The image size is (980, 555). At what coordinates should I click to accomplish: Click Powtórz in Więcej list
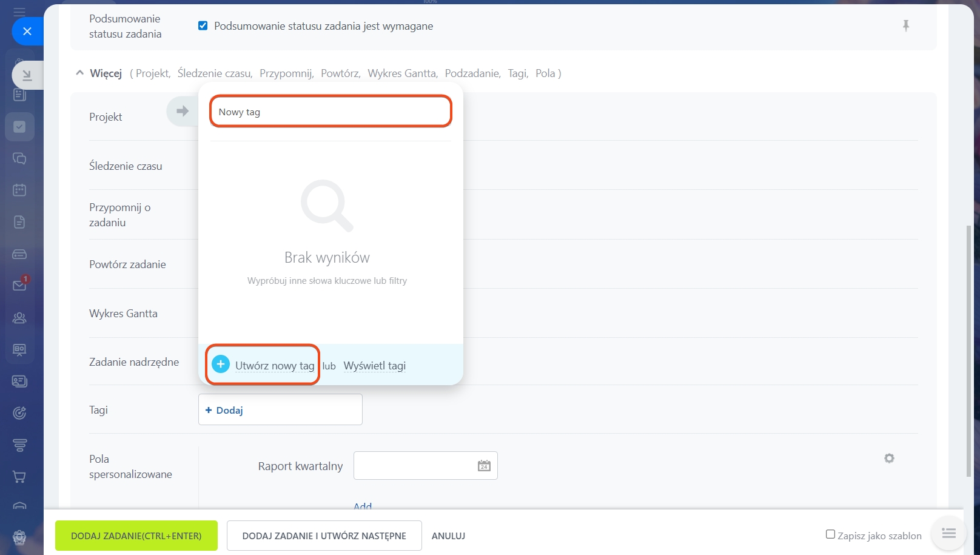[340, 73]
